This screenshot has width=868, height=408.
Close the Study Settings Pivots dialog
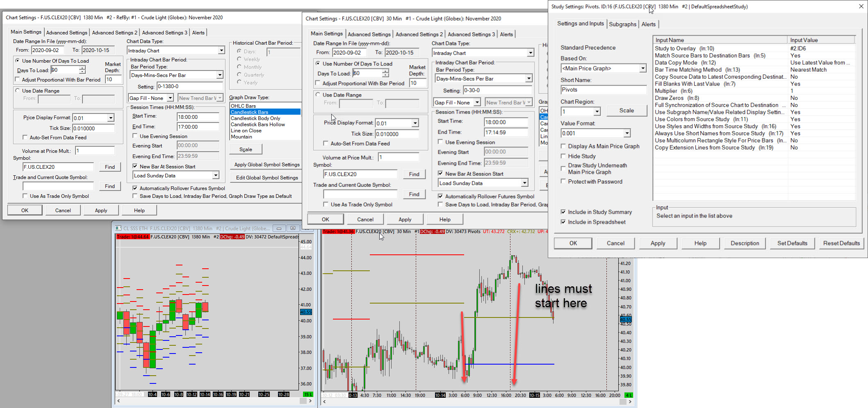point(861,6)
